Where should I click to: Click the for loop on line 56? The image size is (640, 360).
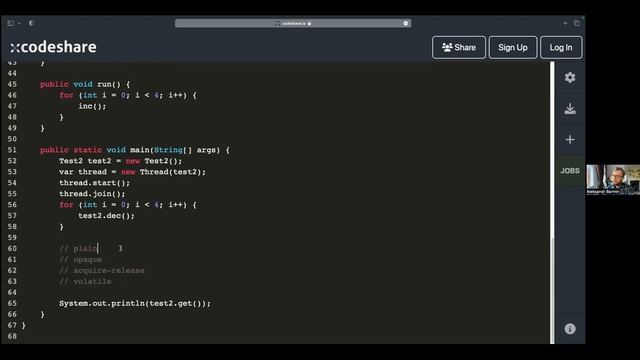(128, 204)
